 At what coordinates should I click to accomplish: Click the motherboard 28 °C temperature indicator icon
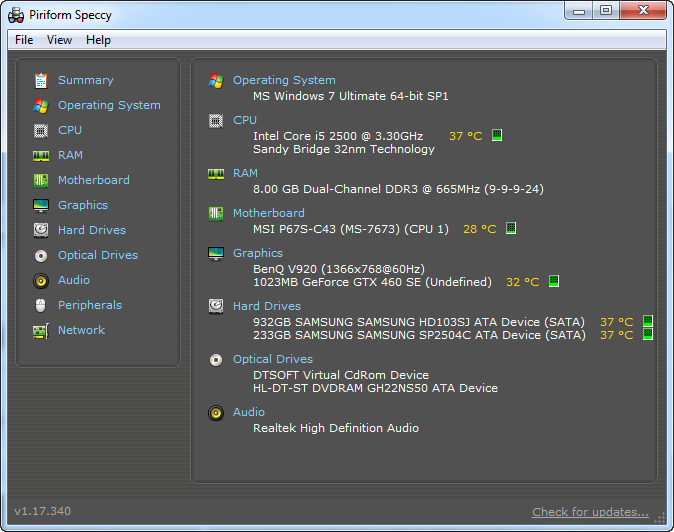[x=511, y=228]
